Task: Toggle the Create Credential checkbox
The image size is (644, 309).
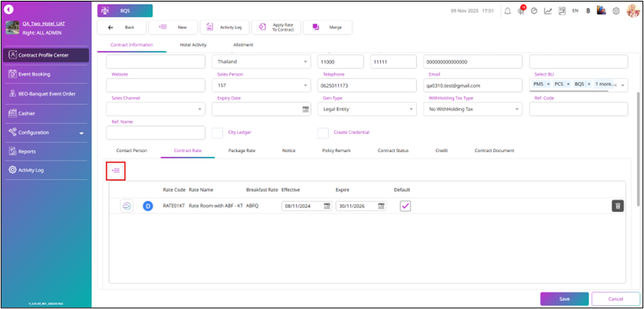Action: (323, 132)
